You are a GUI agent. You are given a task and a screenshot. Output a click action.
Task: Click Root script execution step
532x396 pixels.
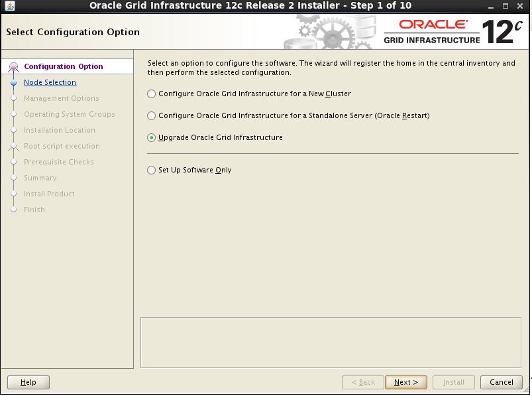pos(62,147)
